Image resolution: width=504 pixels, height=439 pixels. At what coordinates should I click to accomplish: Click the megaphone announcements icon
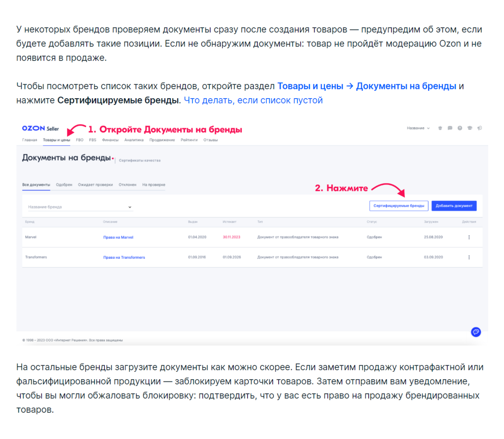pos(480,128)
